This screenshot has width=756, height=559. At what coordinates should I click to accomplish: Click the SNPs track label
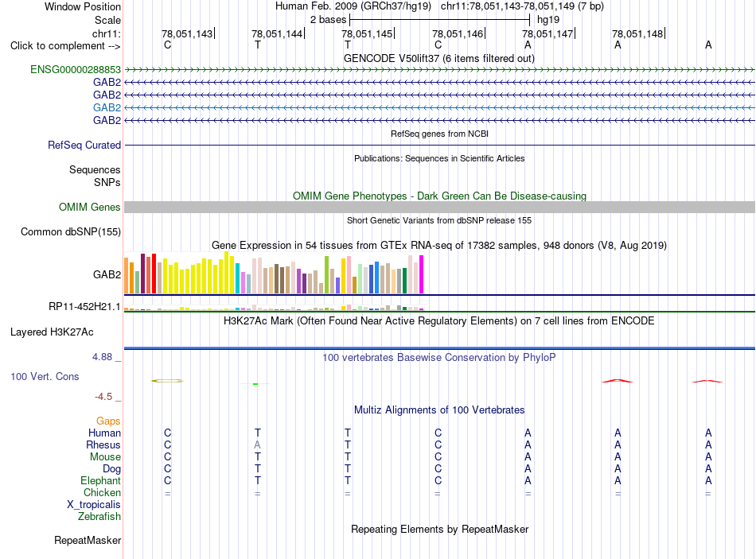[x=107, y=182]
